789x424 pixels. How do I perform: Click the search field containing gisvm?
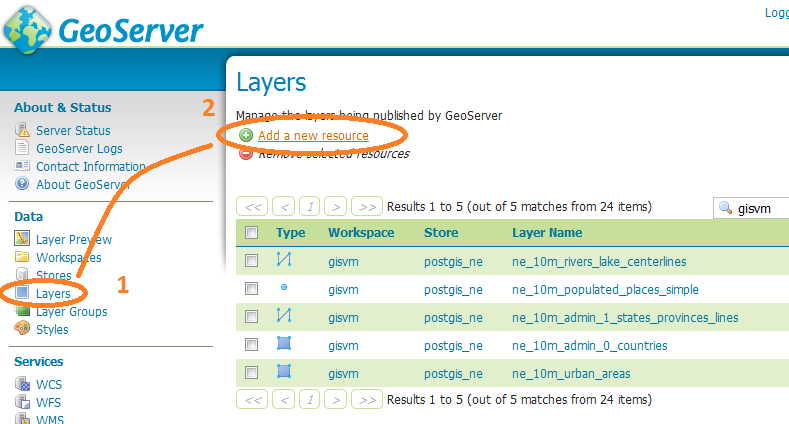pyautogui.click(x=751, y=208)
